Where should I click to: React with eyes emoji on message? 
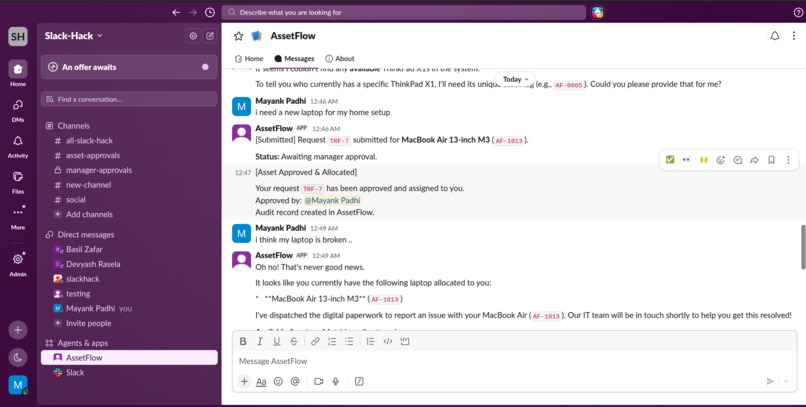click(x=687, y=160)
